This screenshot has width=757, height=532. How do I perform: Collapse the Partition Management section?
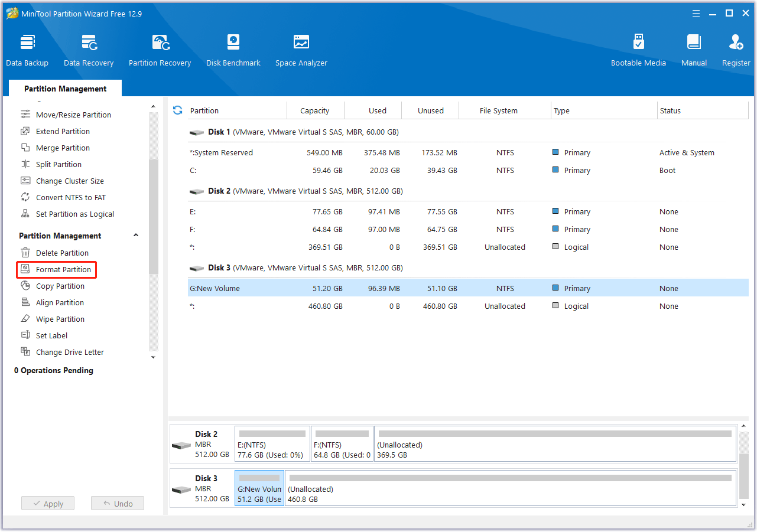point(136,235)
